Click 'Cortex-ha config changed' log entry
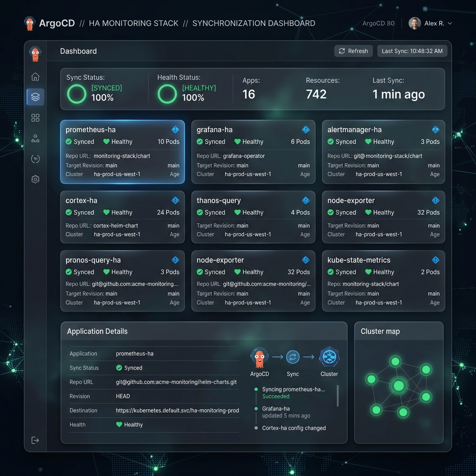 pos(294,428)
